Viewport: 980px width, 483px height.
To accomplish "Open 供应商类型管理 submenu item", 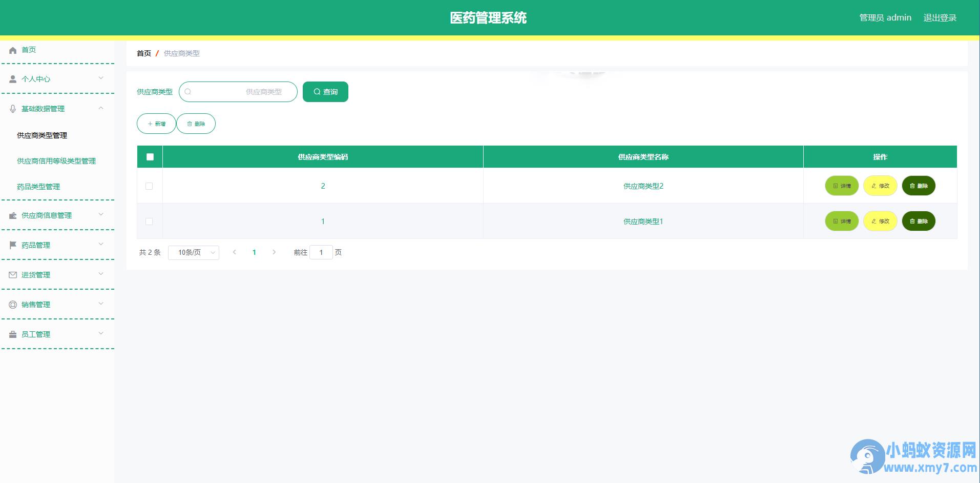I will click(x=42, y=135).
